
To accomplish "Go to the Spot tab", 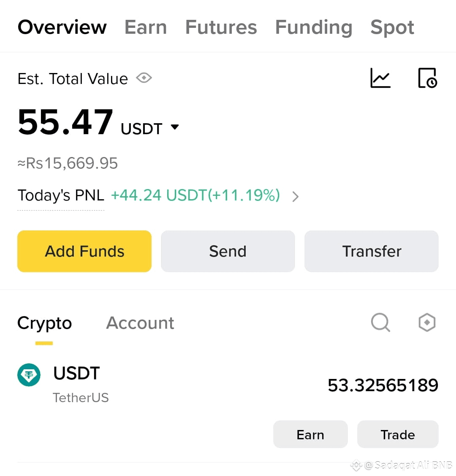I will pyautogui.click(x=392, y=27).
